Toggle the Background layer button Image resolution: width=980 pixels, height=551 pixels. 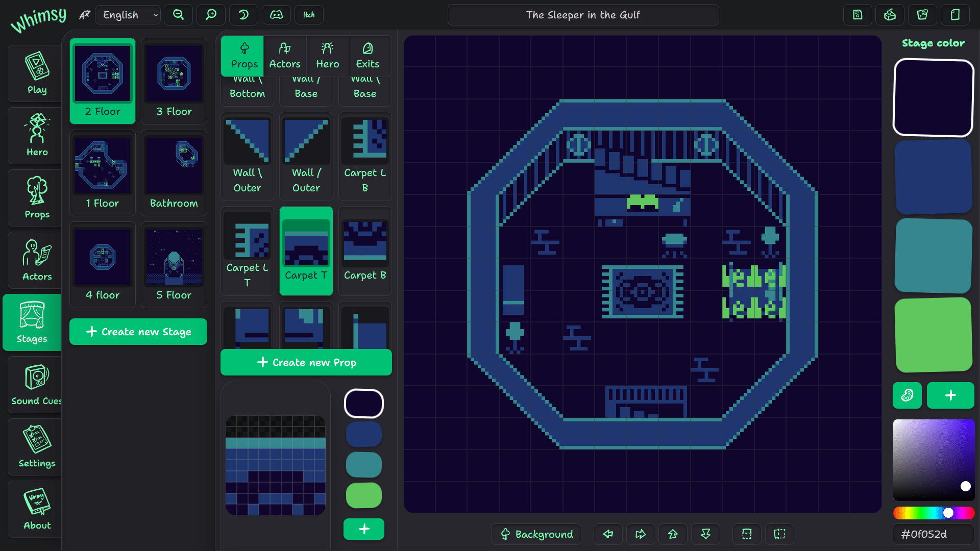pos(536,534)
